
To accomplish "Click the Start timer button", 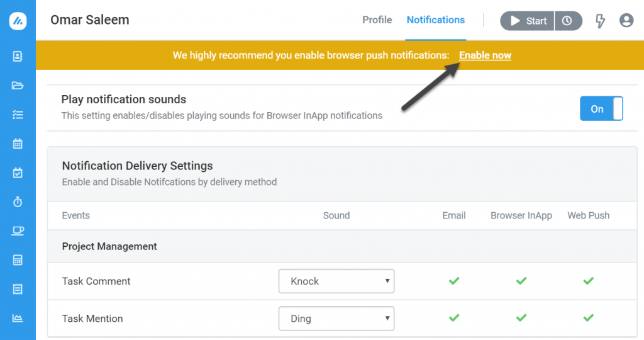I will pyautogui.click(x=528, y=21).
